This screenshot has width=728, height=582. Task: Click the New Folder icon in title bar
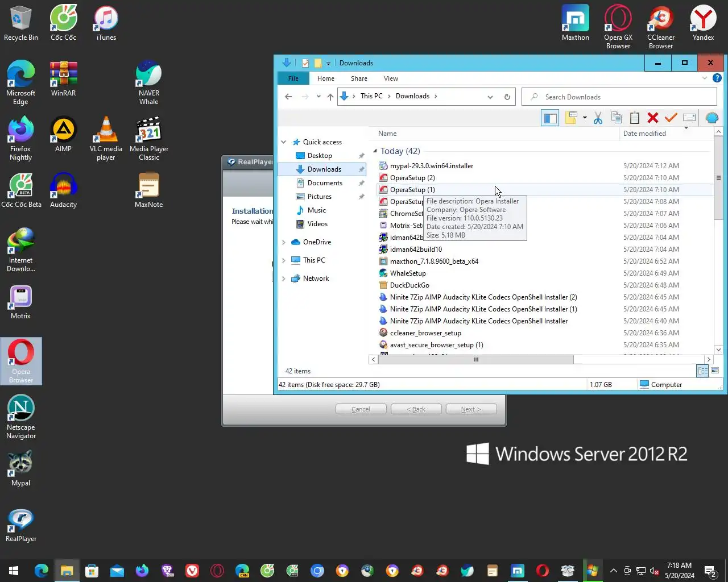coord(318,63)
